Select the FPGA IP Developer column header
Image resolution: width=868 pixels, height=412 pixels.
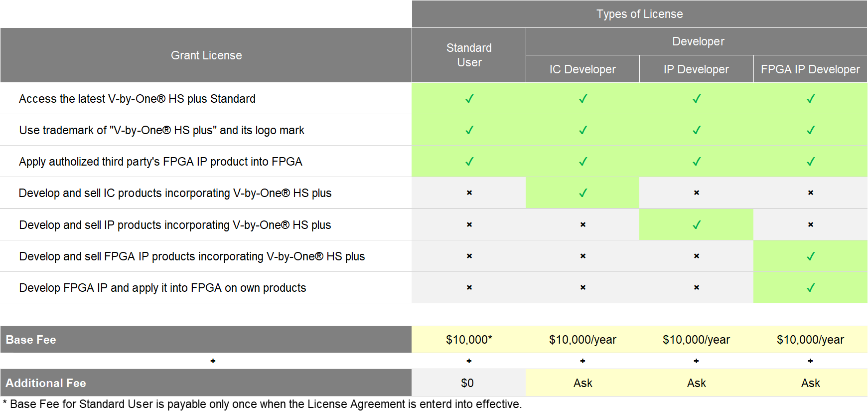coord(810,69)
